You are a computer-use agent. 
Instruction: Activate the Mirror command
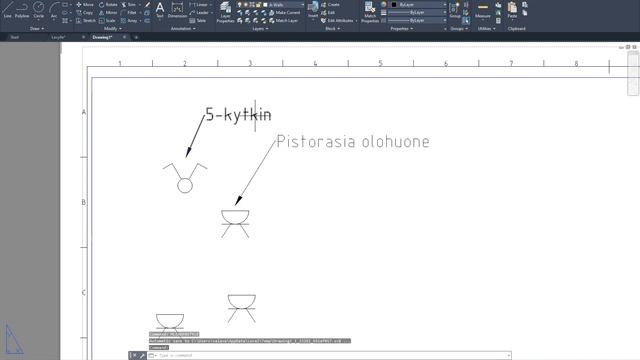[x=108, y=13]
